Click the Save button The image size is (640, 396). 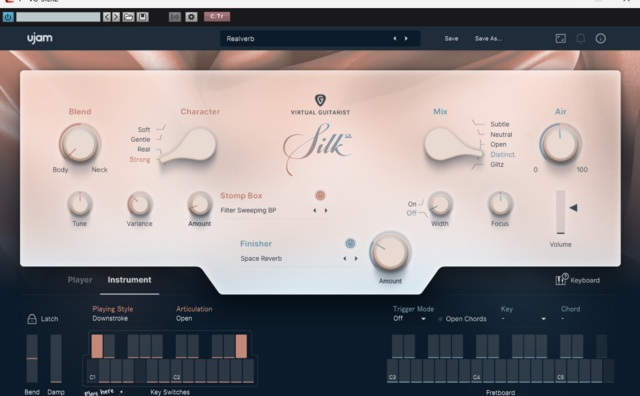click(x=451, y=38)
